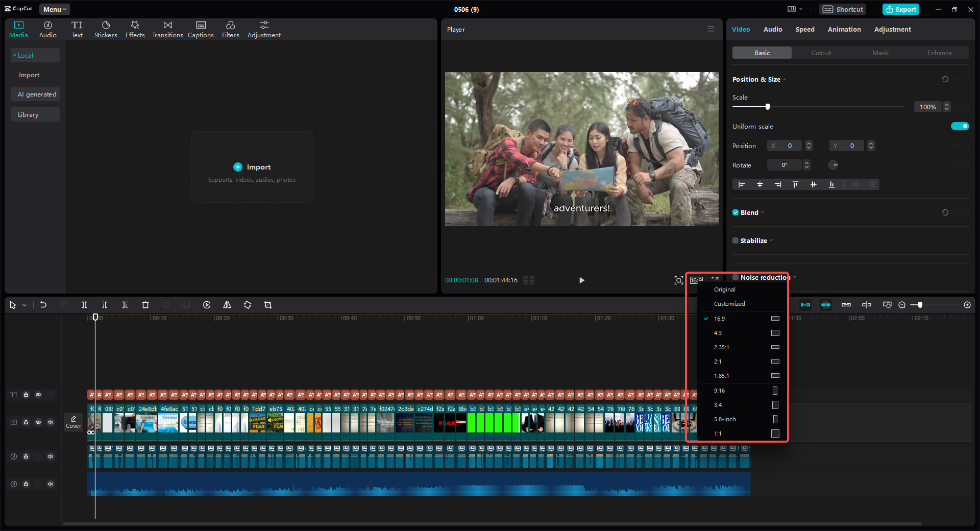This screenshot has width=980, height=531.
Task: Enable the Stabilize checkbox
Action: click(x=736, y=240)
